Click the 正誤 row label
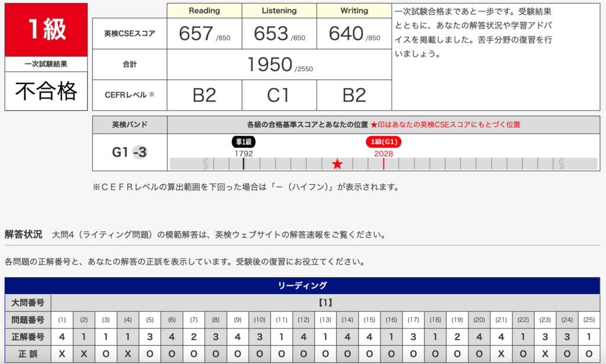Image resolution: width=606 pixels, height=364 pixels. (28, 354)
